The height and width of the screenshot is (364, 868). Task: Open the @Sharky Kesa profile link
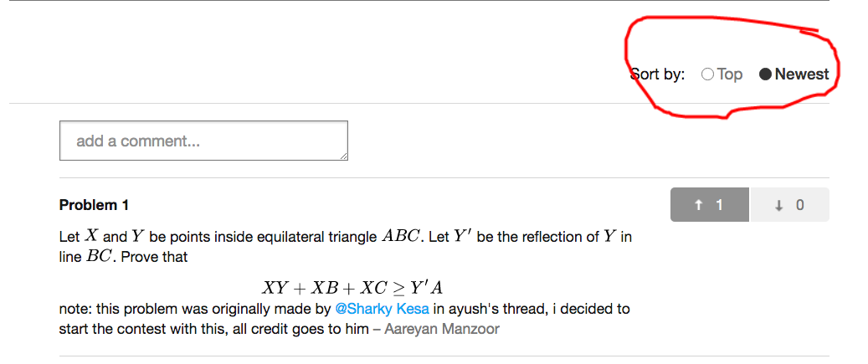(x=382, y=309)
